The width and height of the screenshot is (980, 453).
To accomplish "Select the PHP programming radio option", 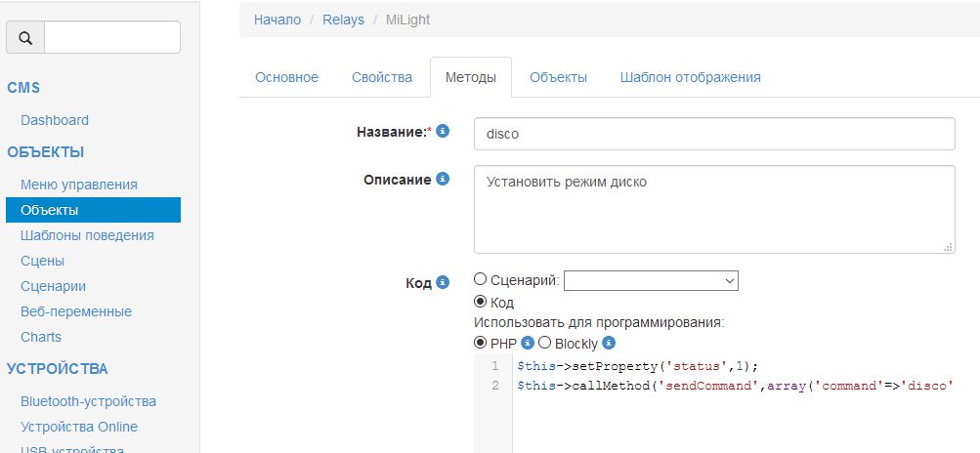I will click(480, 343).
